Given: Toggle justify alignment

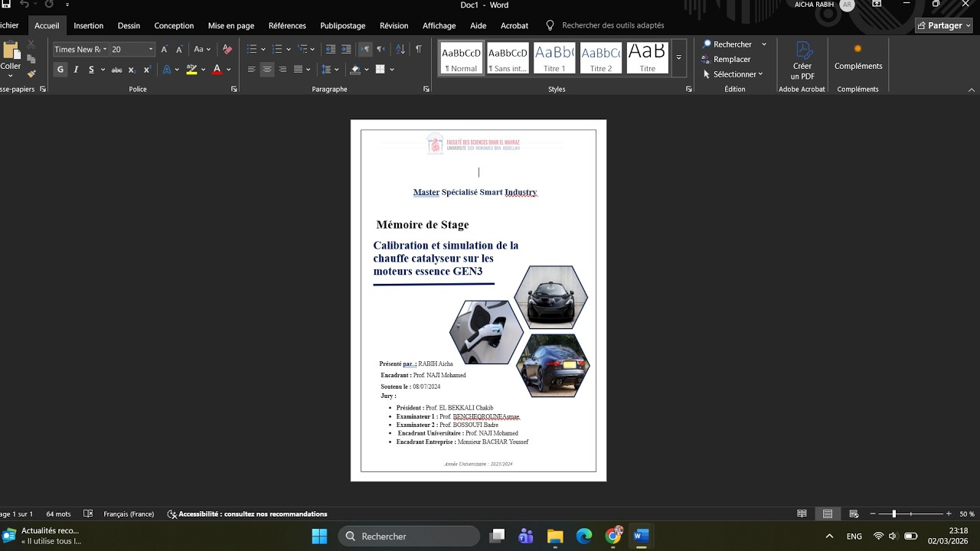Looking at the screenshot, I should [298, 70].
